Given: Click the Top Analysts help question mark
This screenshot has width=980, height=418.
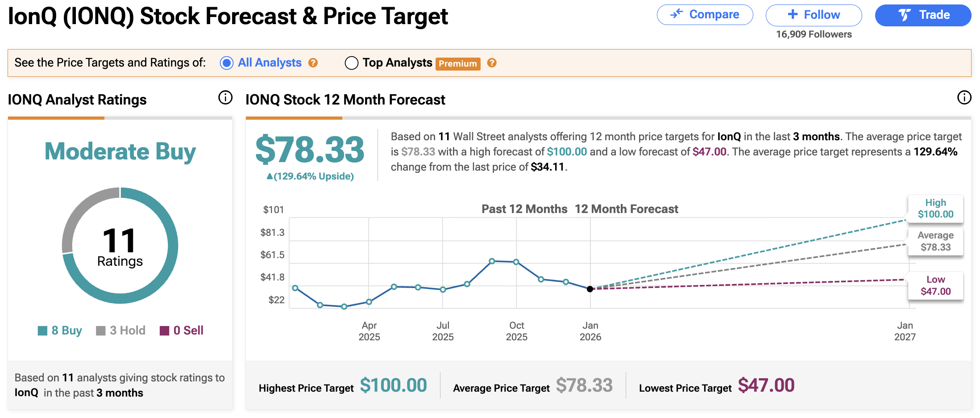Looking at the screenshot, I should tap(492, 63).
